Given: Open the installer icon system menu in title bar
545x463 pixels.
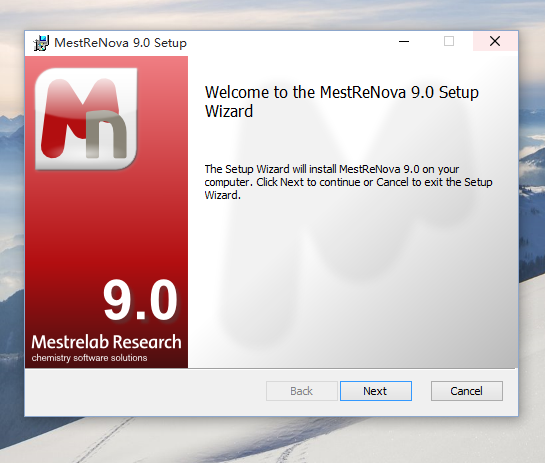Looking at the screenshot, I should tap(41, 43).
